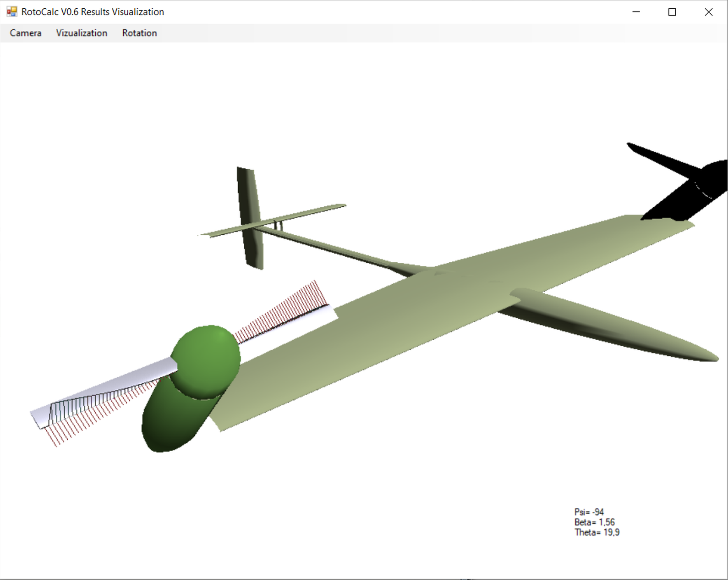Minimize the RotoCalc window
This screenshot has height=580, width=728.
pos(636,12)
